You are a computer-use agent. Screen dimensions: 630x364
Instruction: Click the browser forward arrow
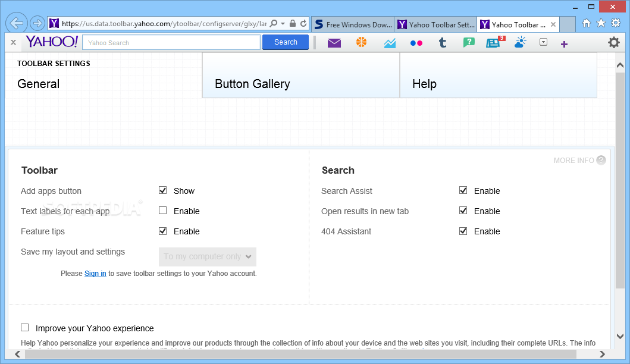tap(37, 23)
